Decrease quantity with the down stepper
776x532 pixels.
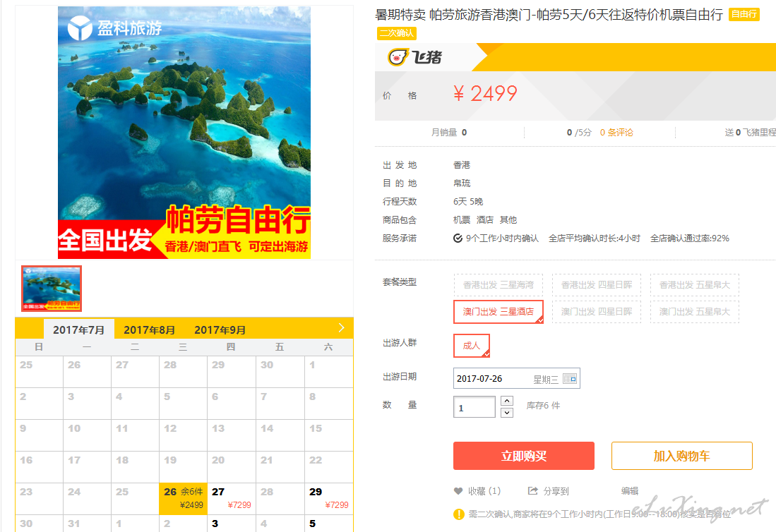(507, 412)
